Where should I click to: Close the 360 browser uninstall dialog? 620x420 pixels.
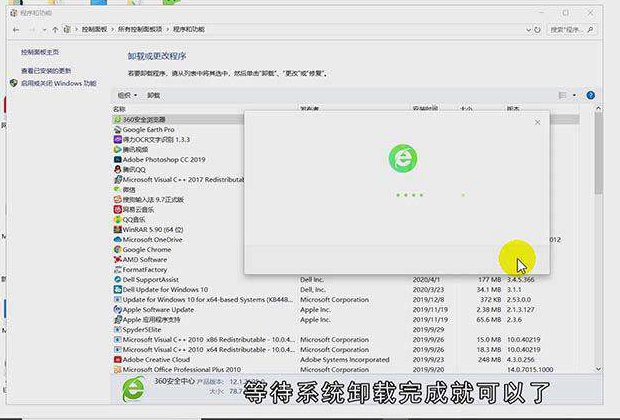(x=537, y=122)
